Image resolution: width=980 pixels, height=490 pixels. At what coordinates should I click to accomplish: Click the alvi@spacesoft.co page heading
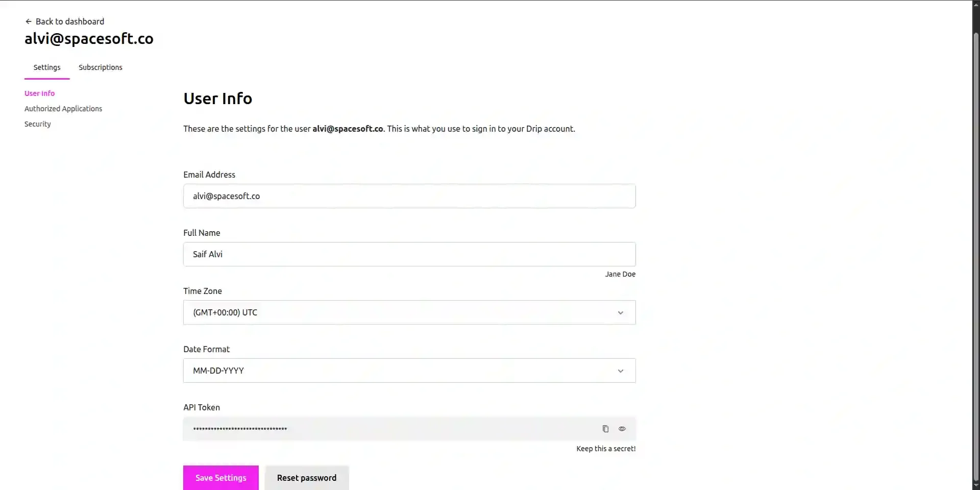pyautogui.click(x=89, y=39)
